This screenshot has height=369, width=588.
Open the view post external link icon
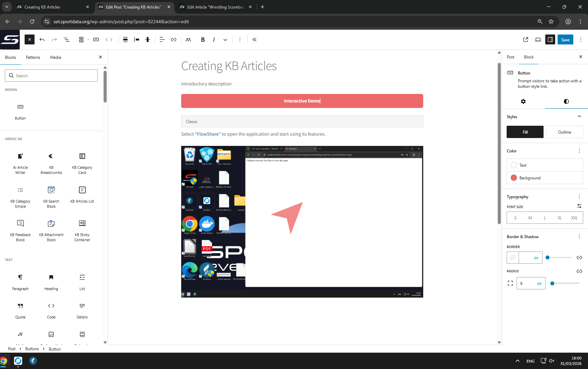(526, 40)
